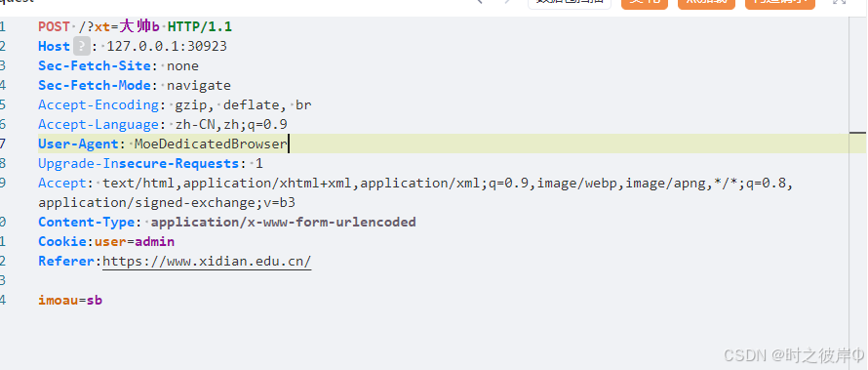Image resolution: width=868 pixels, height=370 pixels.
Task: Go to next request with right chevron
Action: coord(507,2)
